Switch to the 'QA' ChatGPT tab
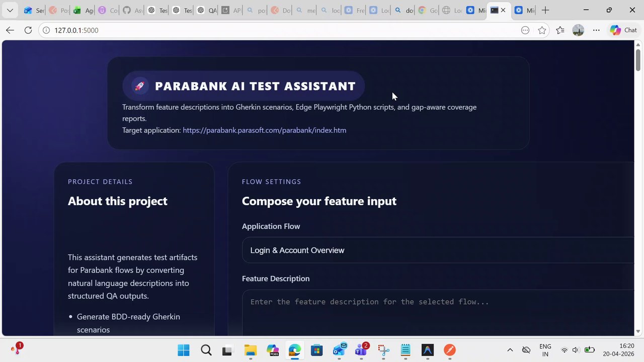644x362 pixels. (x=206, y=10)
